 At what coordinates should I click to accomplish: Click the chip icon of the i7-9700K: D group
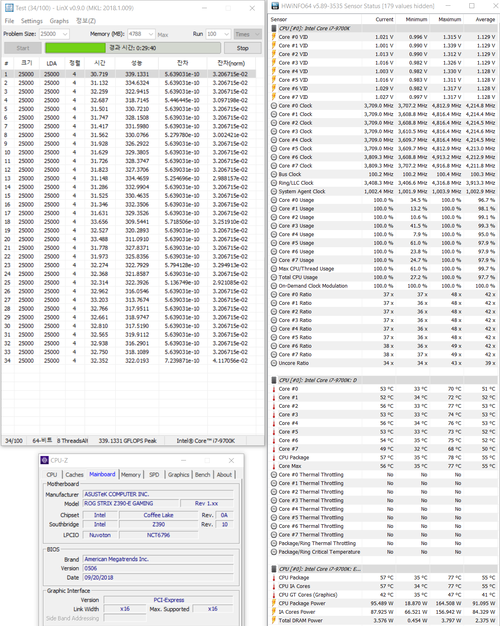tap(274, 380)
